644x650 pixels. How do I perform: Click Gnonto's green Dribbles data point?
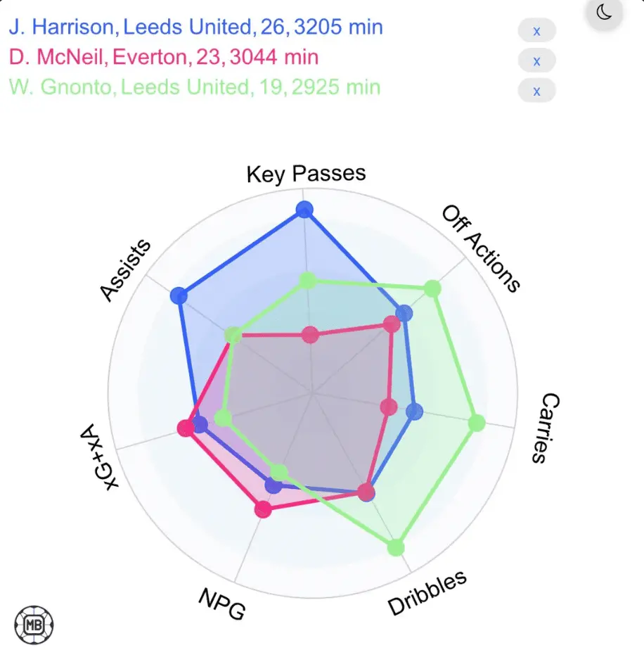click(396, 547)
